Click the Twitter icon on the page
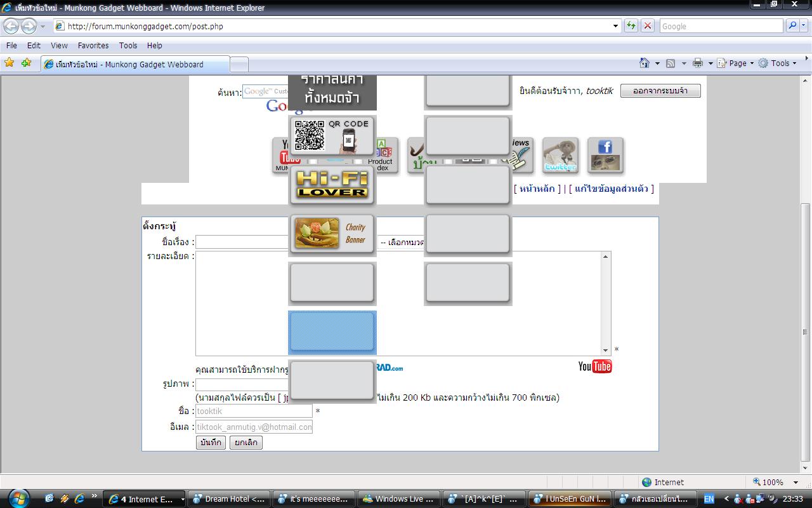Screen dimensions: 812x508 560,156
